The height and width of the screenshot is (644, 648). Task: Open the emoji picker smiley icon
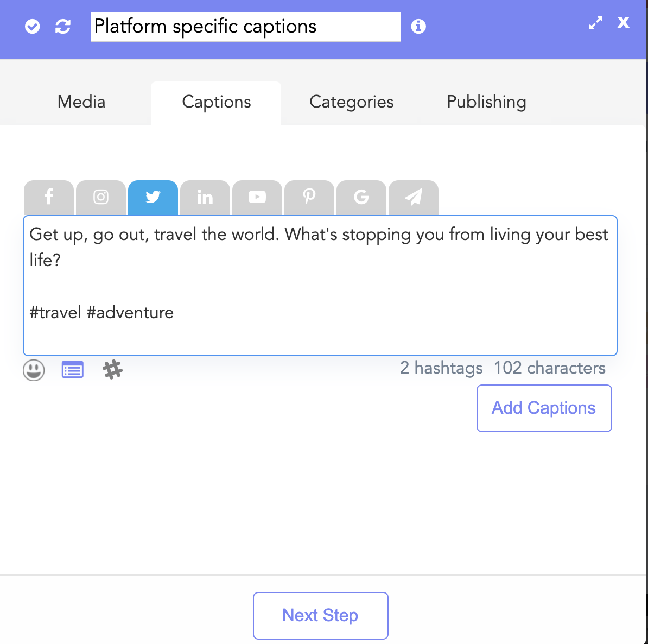[x=34, y=370]
